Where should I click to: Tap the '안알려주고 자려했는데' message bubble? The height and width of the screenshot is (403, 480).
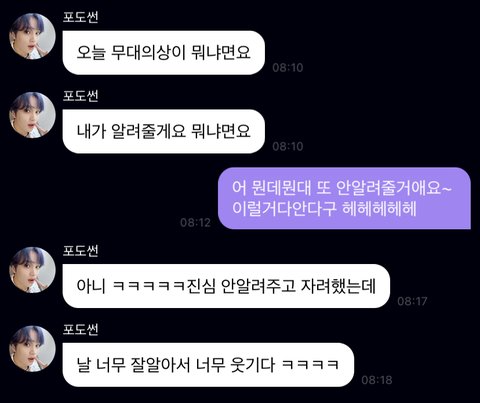tap(226, 286)
